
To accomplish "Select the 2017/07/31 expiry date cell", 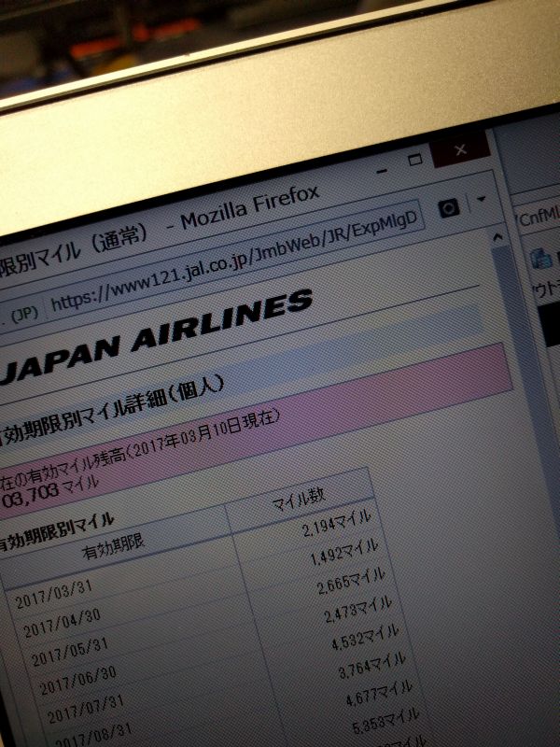I will pos(86,709).
